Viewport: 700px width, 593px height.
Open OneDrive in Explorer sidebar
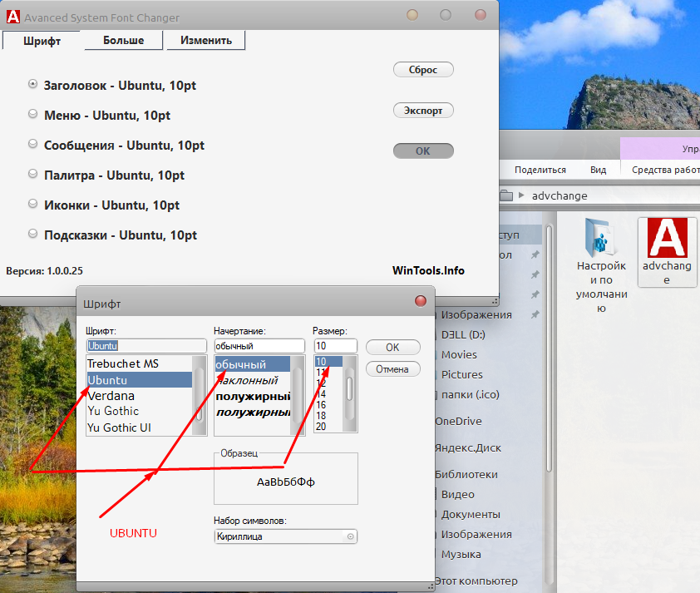(459, 421)
